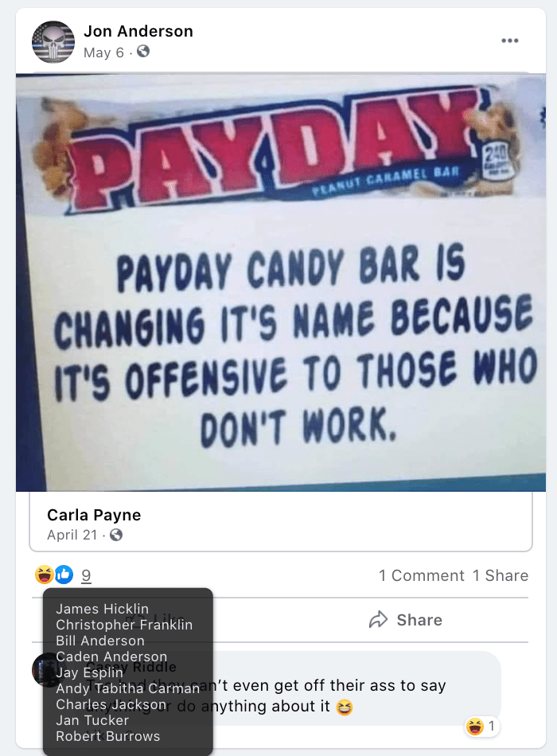Click the Share button

coord(405,620)
